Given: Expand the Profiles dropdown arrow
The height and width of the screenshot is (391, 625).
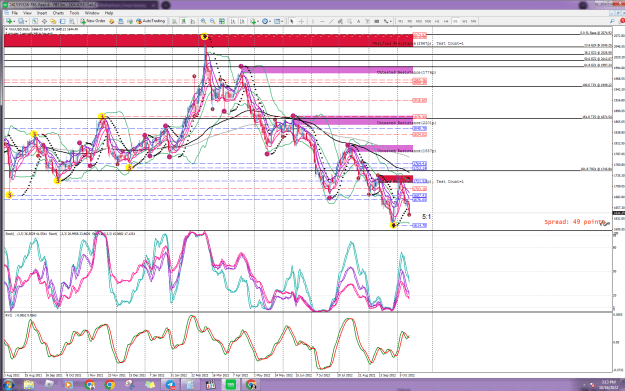Looking at the screenshot, I should point(26,21).
